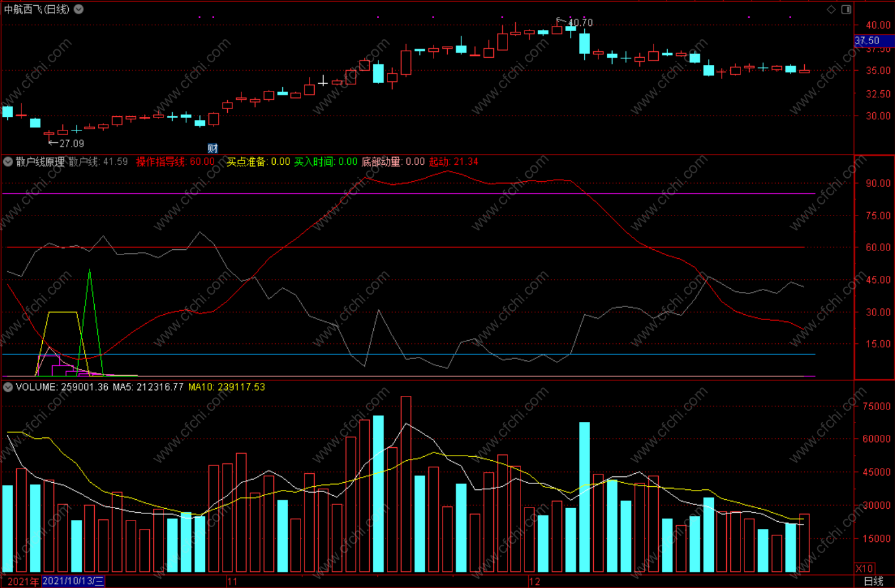Viewport: 895px width, 588px height.
Task: Open the dropdown next to 中航西飞(日线) title
Action: click(79, 9)
